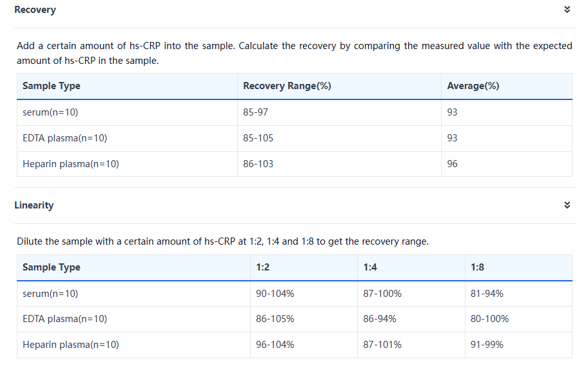Click the Recovery section heading
Screen dimensions: 588x366
(35, 10)
